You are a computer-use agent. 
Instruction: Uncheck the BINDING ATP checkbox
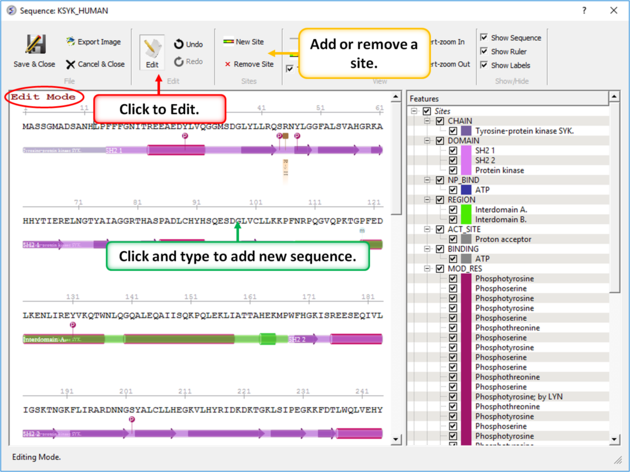point(453,259)
